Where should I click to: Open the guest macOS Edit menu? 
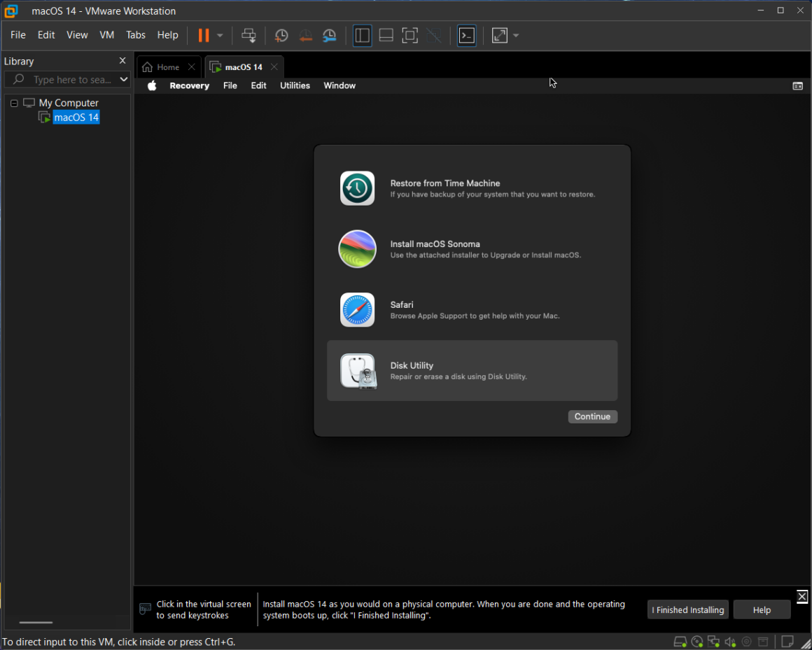coord(258,86)
